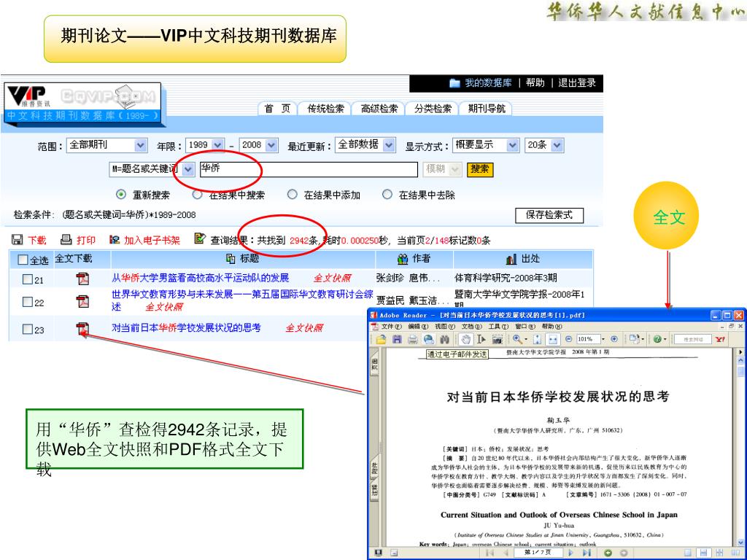This screenshot has height=560, width=747.
Task: Select the 重新搜索 radio button
Action: pyautogui.click(x=122, y=194)
